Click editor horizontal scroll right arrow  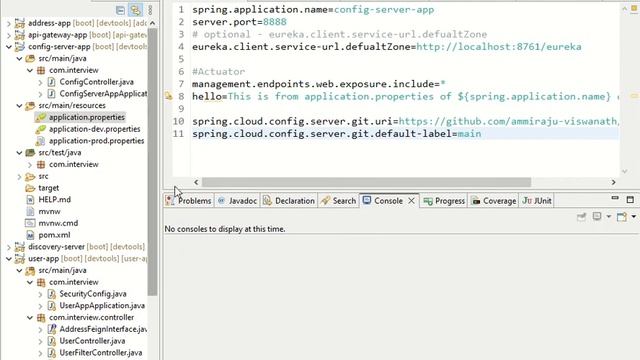click(613, 182)
